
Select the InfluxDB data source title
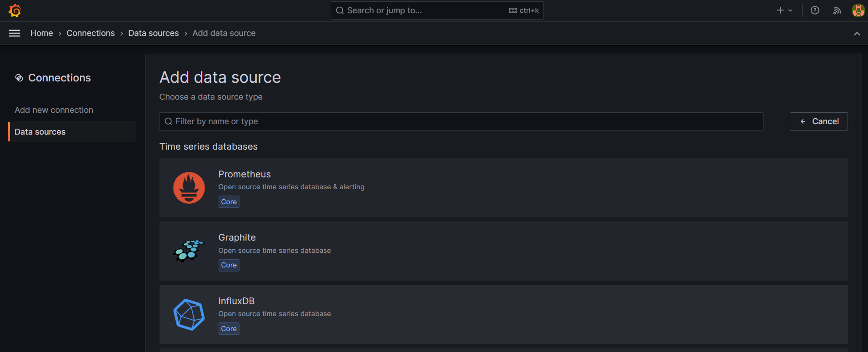click(x=237, y=301)
